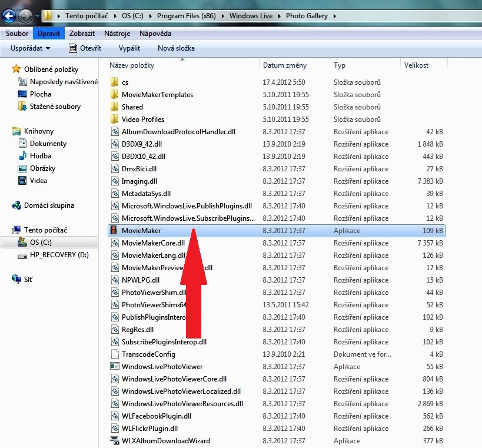Select the MovieMakerTemplates folder icon

point(114,94)
